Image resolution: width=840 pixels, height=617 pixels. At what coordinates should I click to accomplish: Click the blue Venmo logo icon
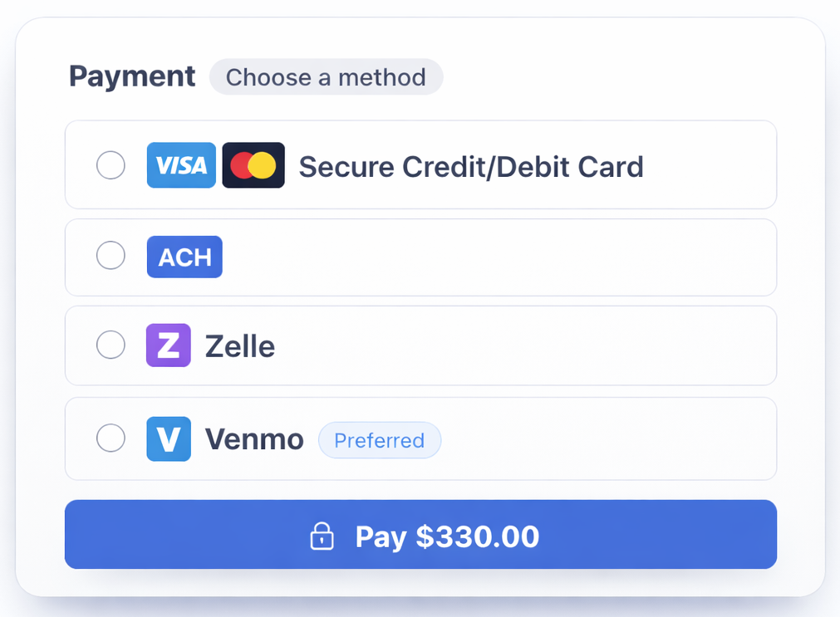(x=168, y=438)
